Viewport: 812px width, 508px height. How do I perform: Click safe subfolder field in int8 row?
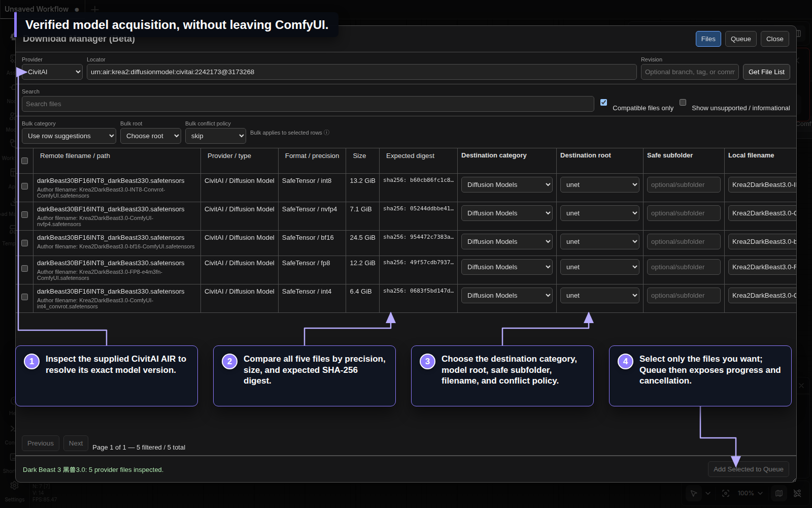(x=684, y=185)
